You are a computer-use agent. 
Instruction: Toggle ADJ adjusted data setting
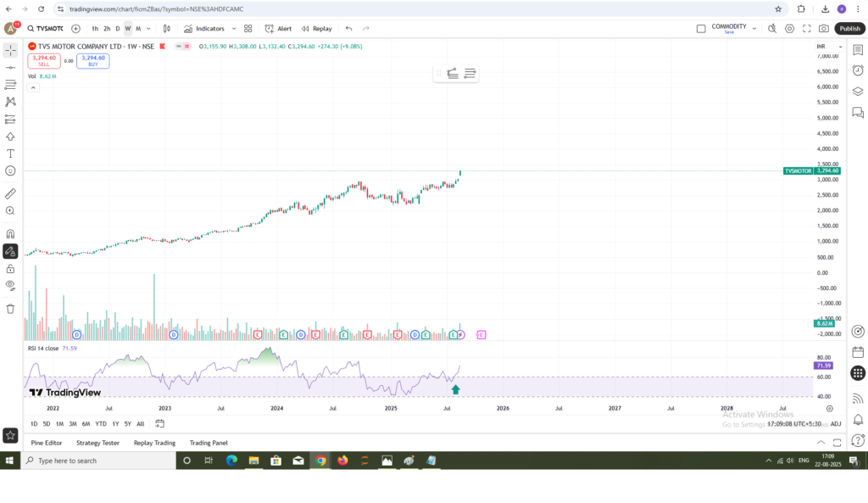pyautogui.click(x=836, y=424)
